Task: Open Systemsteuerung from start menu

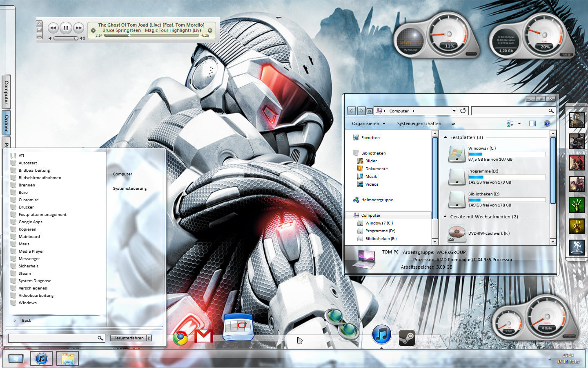Action: coord(130,188)
